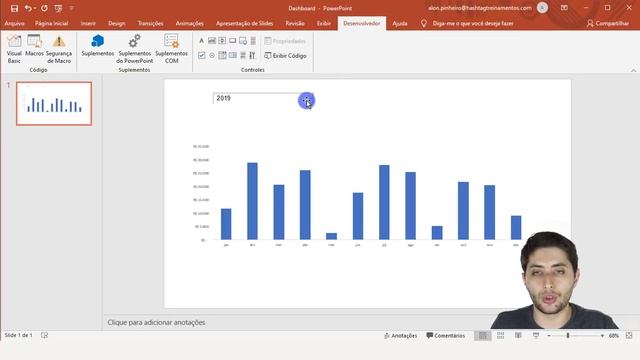Screen dimensions: 640x360
Task: Click the disabled Propriedades button
Action: tap(285, 41)
